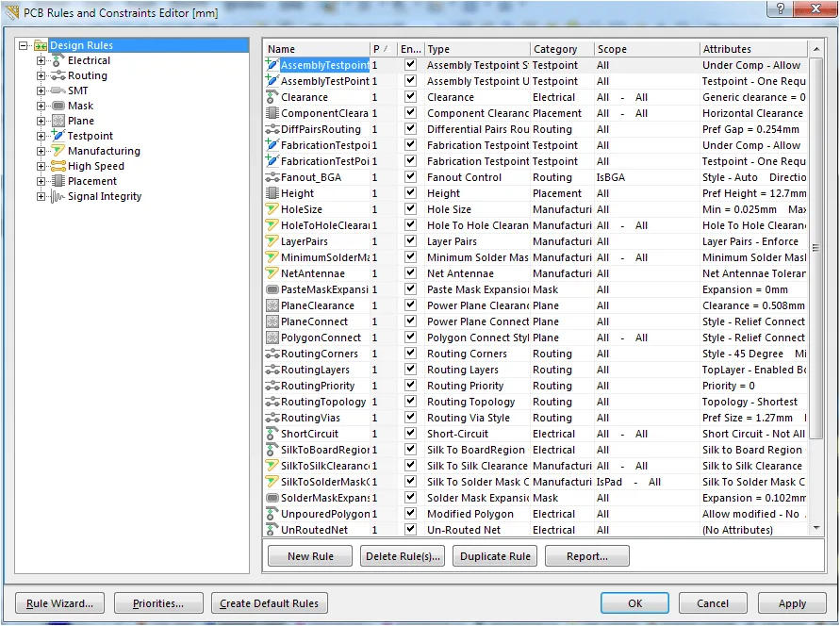This screenshot has width=840, height=626.
Task: Expand the Manufacturing tree node
Action: pyautogui.click(x=41, y=151)
